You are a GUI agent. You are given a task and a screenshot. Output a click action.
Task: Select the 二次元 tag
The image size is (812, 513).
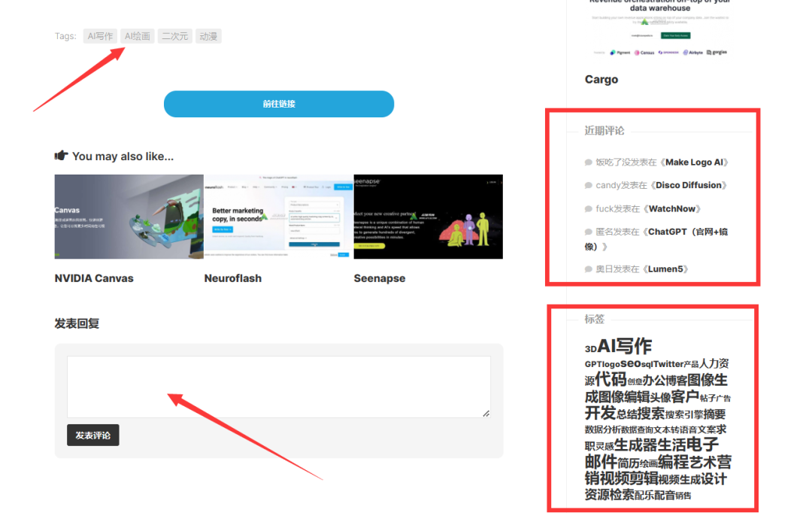(174, 36)
